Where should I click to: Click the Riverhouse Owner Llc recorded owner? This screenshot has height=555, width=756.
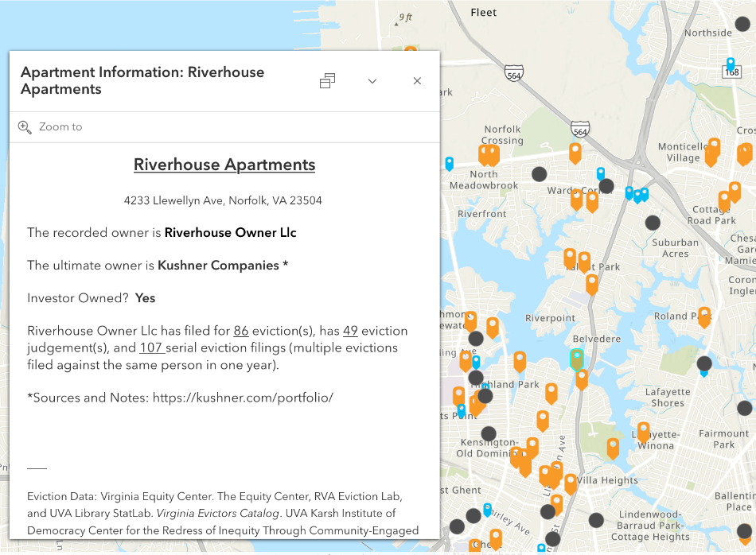[x=231, y=233]
